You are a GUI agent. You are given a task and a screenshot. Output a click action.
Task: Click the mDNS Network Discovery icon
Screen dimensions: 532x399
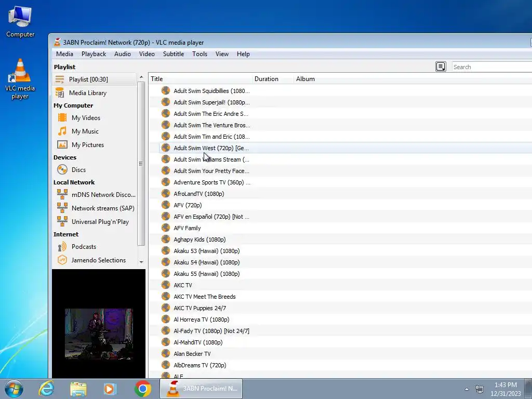coord(62,194)
